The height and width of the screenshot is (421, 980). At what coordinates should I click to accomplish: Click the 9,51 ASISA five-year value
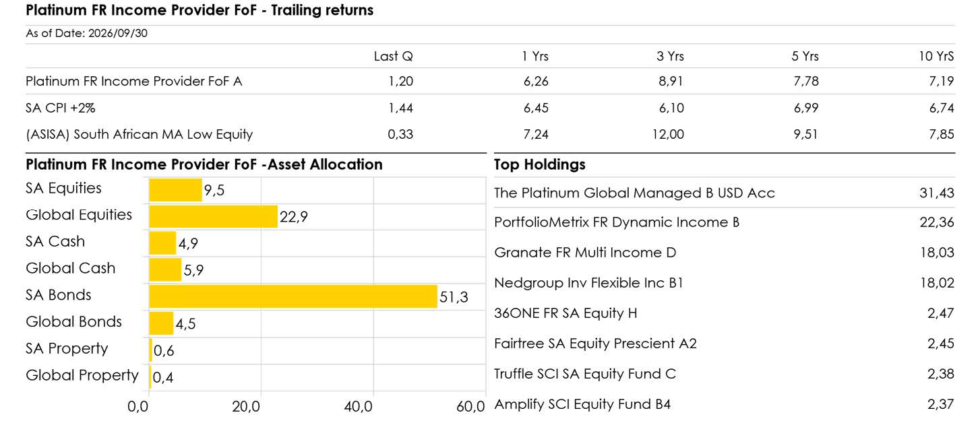point(806,134)
